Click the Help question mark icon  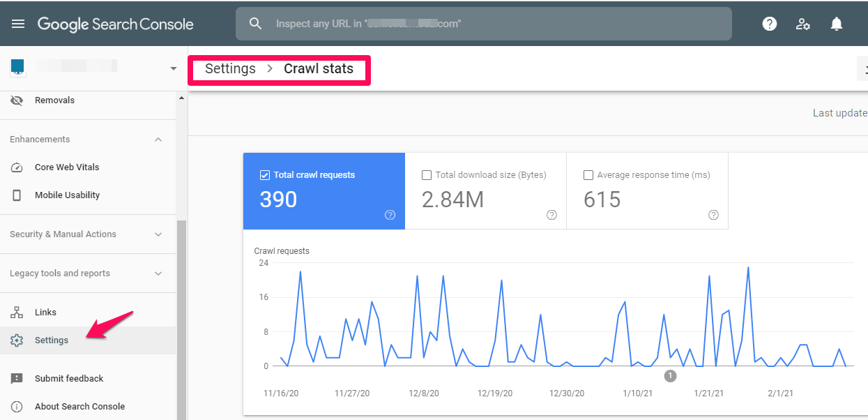pyautogui.click(x=770, y=24)
